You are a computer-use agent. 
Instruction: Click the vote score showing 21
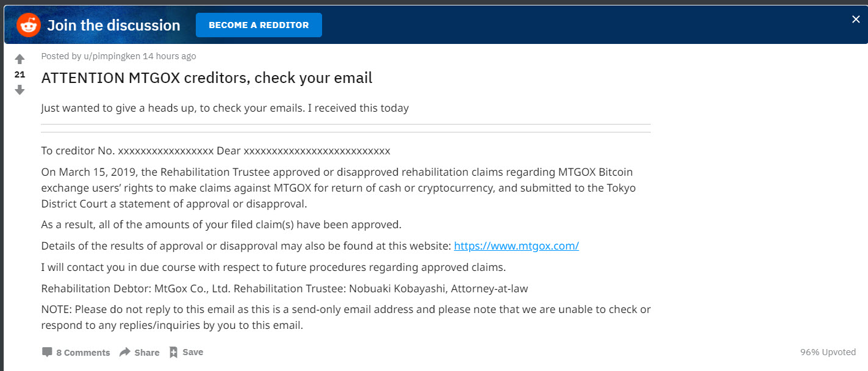(20, 74)
